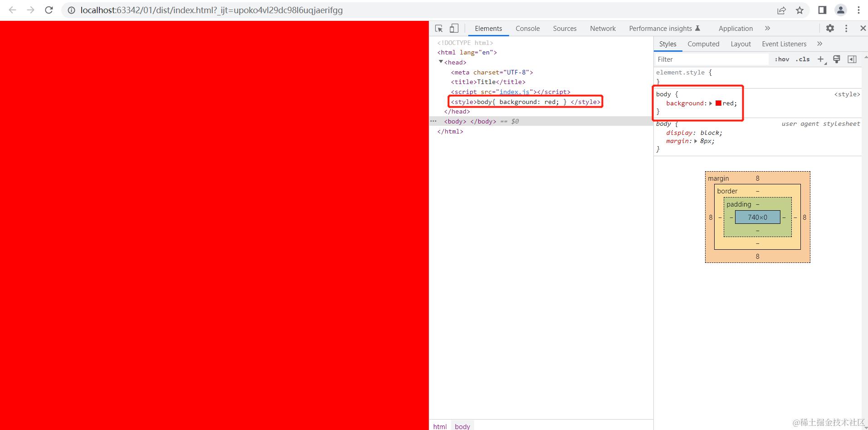Add a new style rule with plus icon
This screenshot has height=430, width=868.
click(821, 59)
